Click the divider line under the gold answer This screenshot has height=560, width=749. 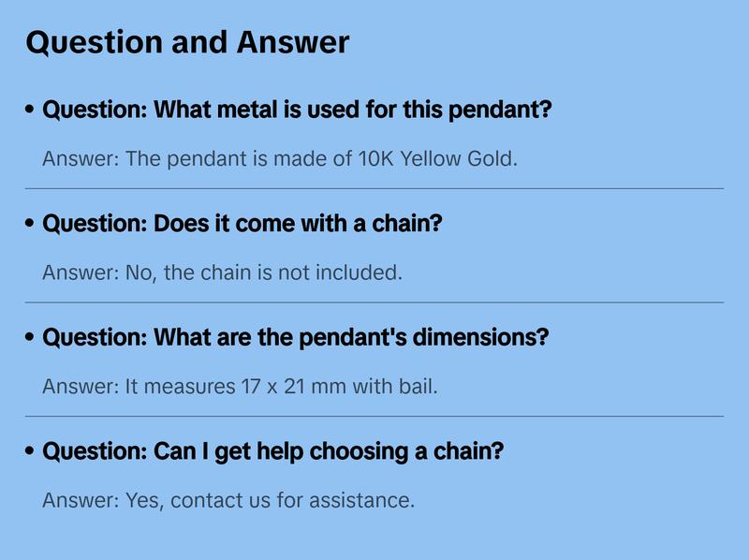coord(374,188)
